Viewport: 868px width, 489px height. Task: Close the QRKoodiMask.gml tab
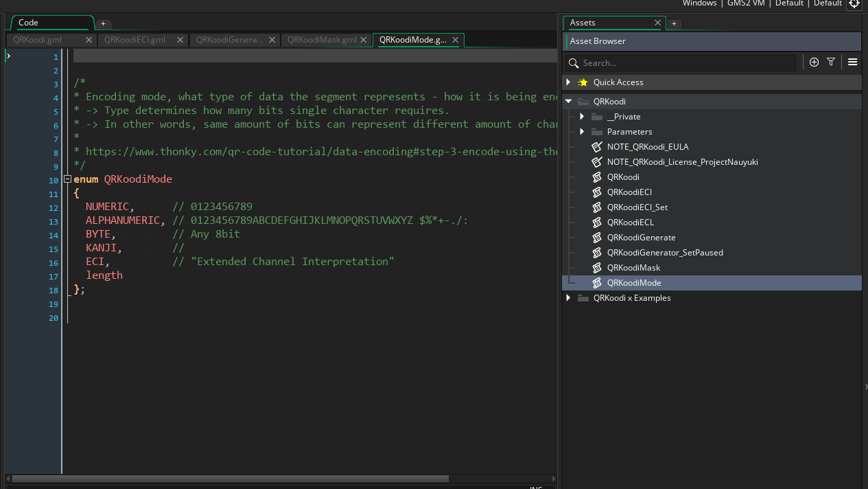[364, 40]
